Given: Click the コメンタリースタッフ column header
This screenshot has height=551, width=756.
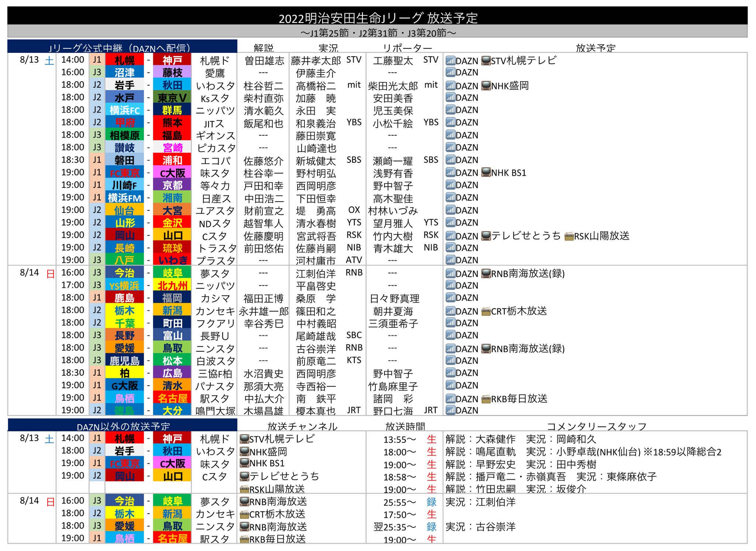Looking at the screenshot, I should [597, 427].
